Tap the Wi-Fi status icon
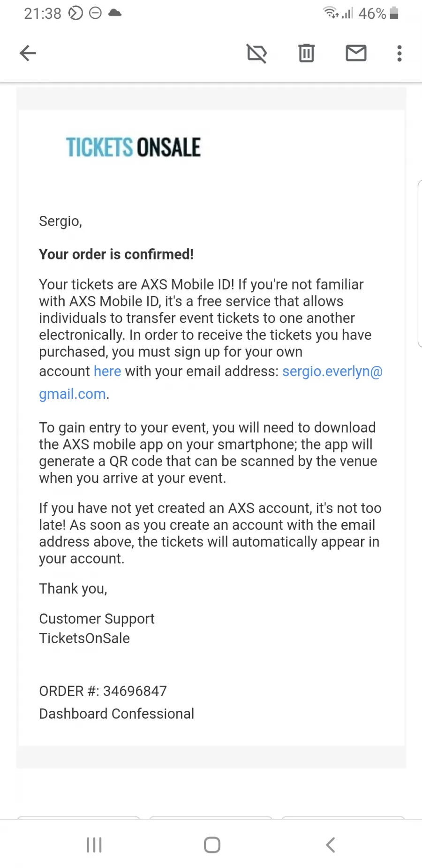 click(x=331, y=13)
